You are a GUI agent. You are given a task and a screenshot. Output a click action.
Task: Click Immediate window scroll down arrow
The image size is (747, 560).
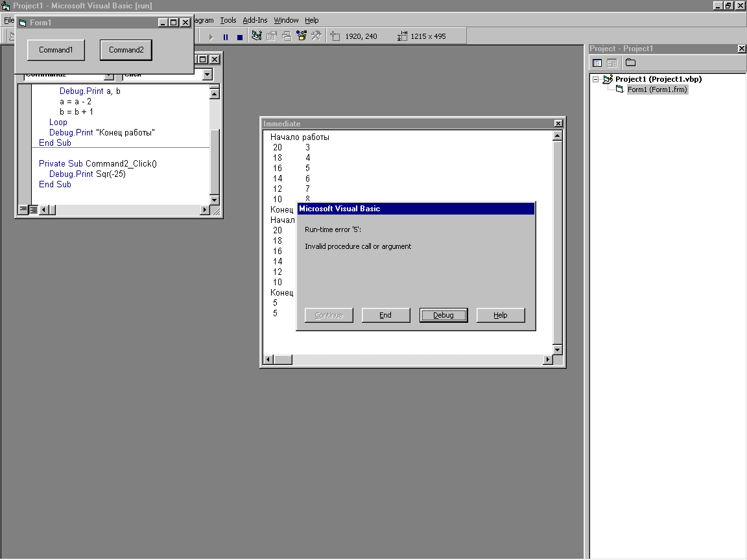click(558, 349)
